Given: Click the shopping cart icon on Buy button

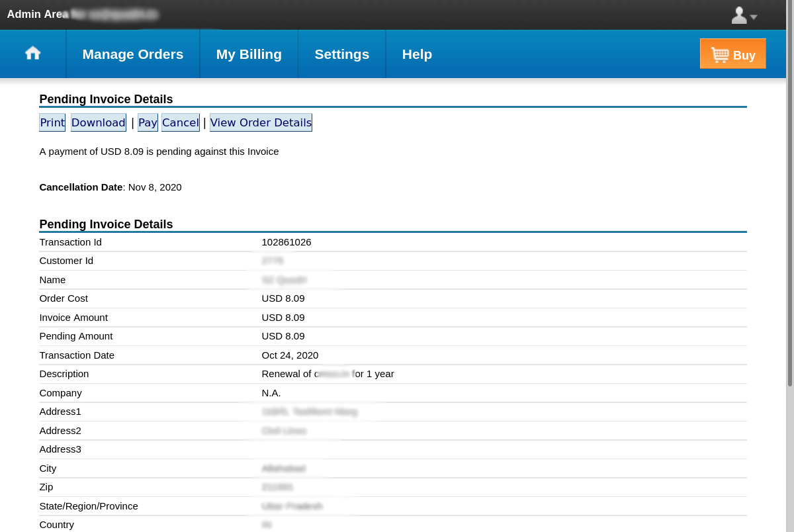Looking at the screenshot, I should 721,54.
